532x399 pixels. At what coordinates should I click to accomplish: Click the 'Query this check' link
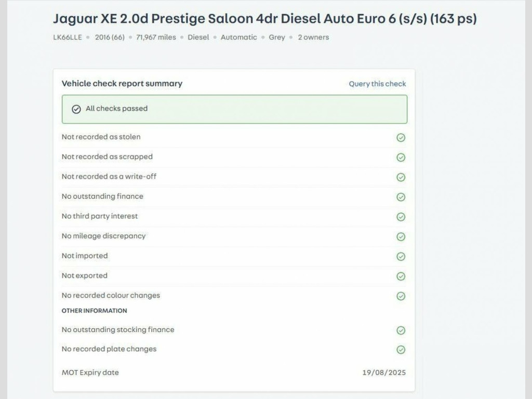click(x=377, y=84)
